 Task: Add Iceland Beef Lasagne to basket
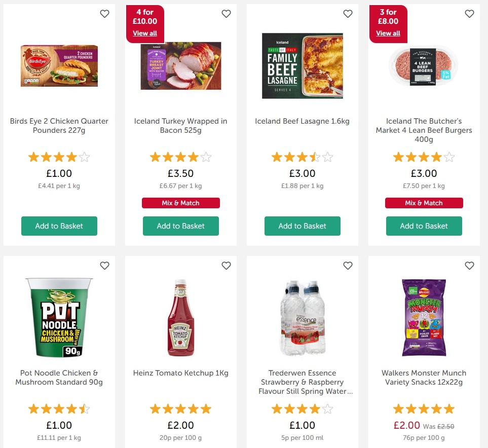[x=302, y=226]
